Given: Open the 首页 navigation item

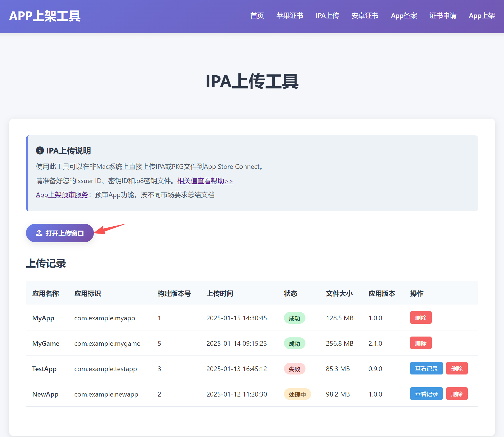Looking at the screenshot, I should (x=257, y=16).
